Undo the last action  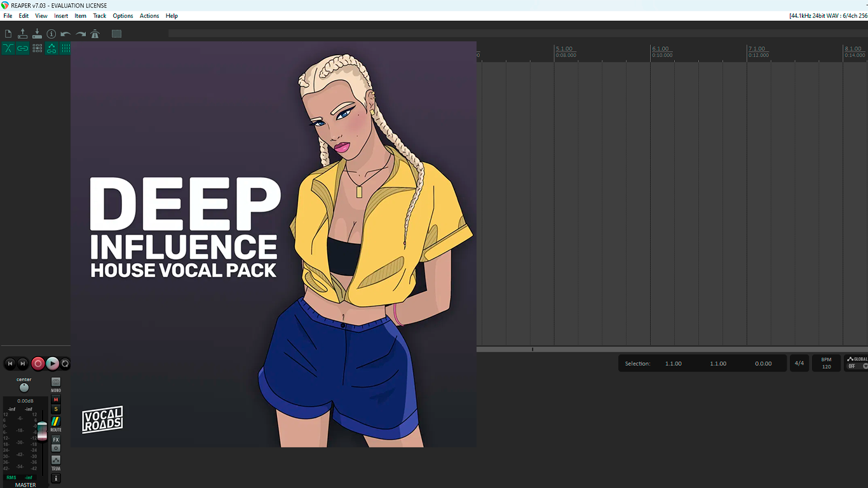66,34
